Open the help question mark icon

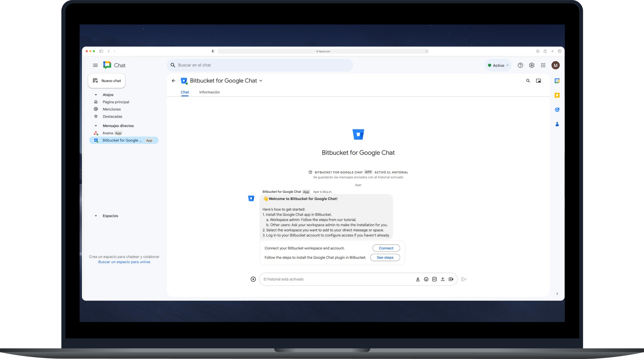pos(520,65)
